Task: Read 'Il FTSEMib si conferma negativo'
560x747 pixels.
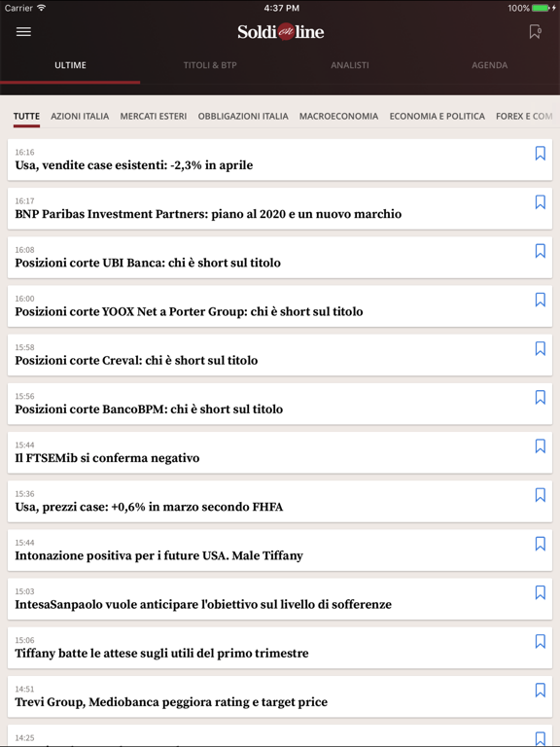Action: 107,458
